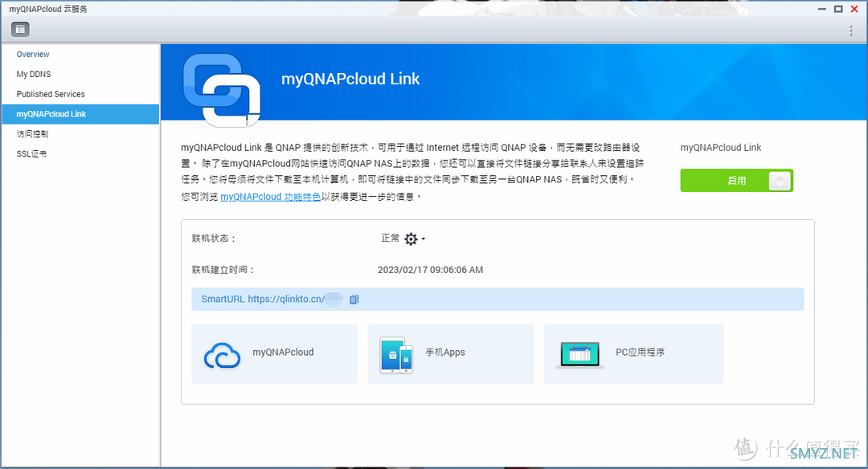Click the 联机建立时间 label

click(223, 270)
